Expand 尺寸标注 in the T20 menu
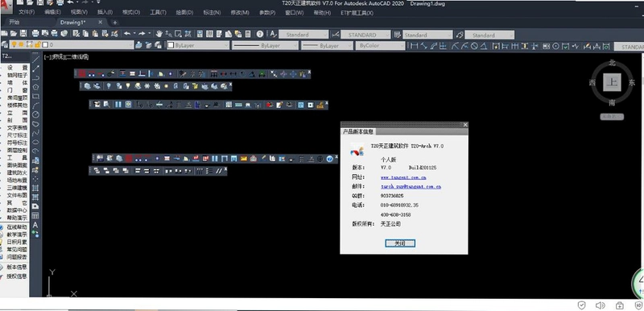 click(x=17, y=135)
